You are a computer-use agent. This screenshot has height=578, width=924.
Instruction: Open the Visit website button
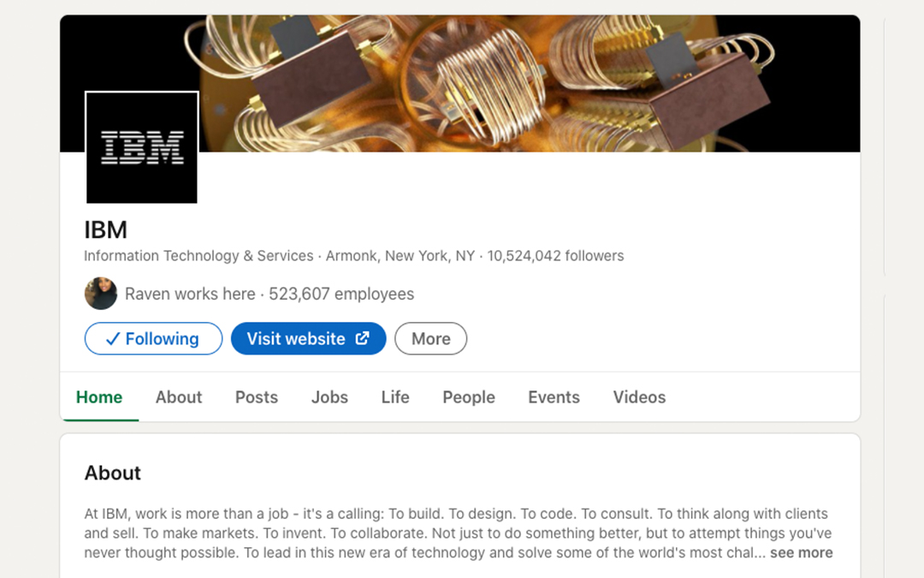[x=308, y=338]
